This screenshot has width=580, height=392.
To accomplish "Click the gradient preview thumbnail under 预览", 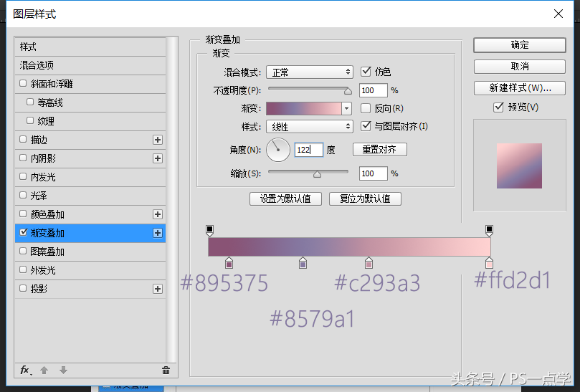I will (x=519, y=166).
